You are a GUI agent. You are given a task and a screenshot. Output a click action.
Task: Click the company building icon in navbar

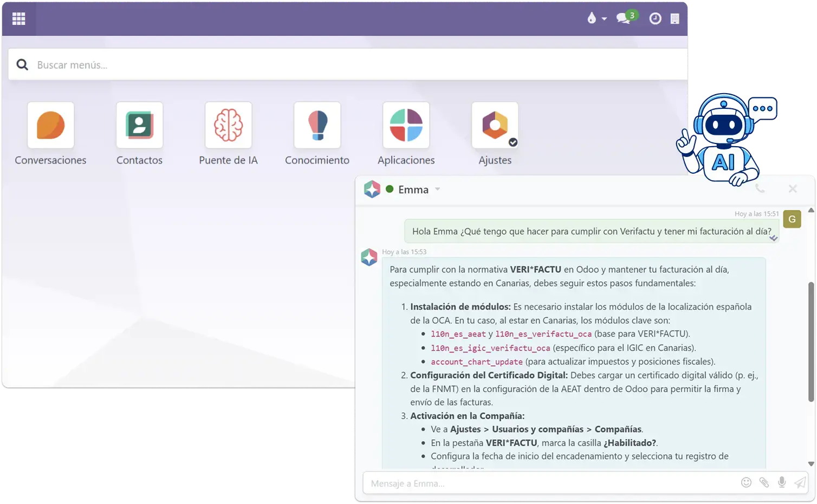click(675, 19)
